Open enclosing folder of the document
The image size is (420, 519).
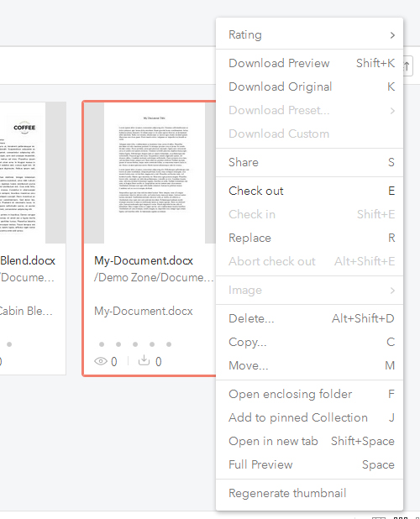tap(309, 394)
